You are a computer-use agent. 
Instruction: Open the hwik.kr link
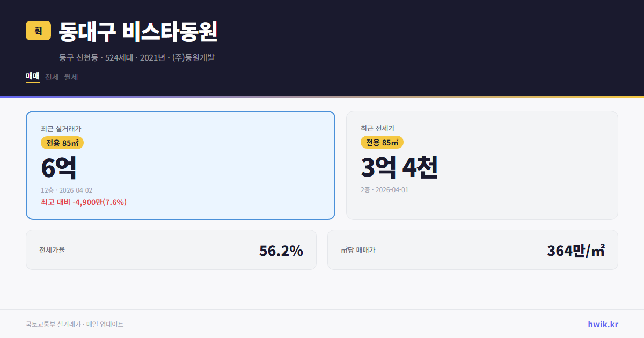point(602,324)
